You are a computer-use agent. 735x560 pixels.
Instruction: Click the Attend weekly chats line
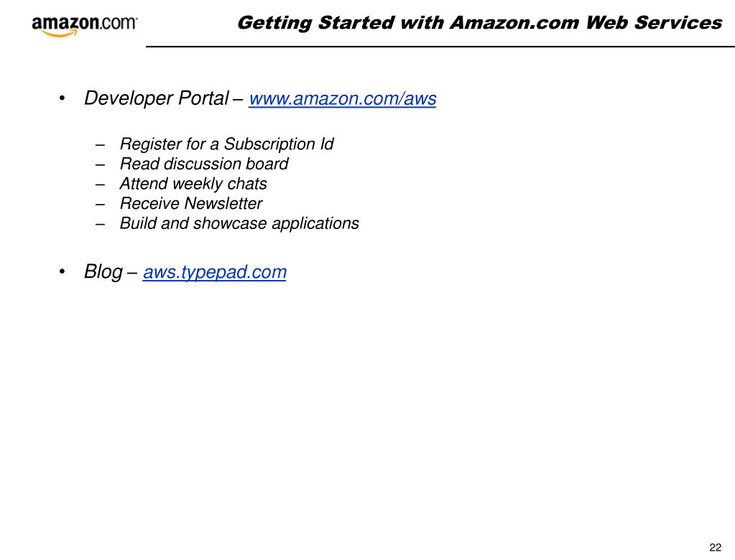pos(193,184)
